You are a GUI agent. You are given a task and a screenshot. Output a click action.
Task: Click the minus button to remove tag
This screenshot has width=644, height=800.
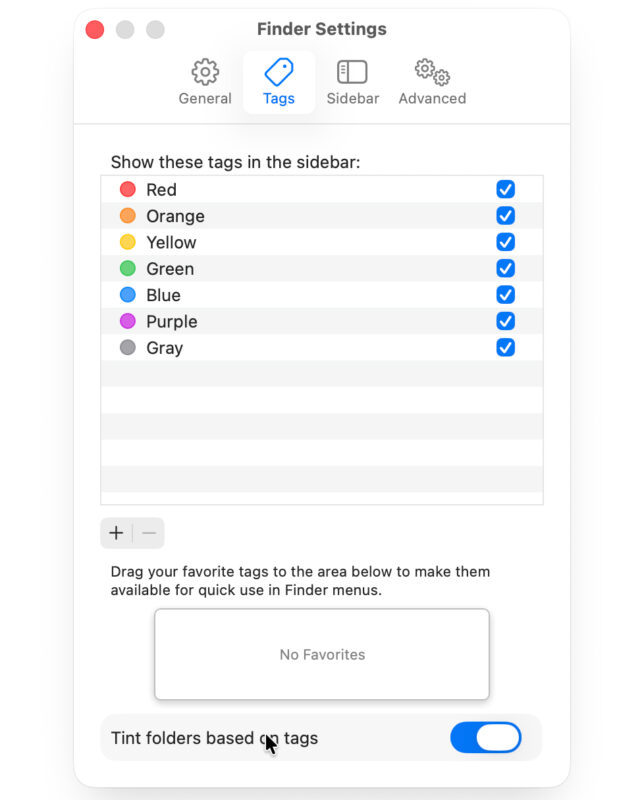point(149,533)
